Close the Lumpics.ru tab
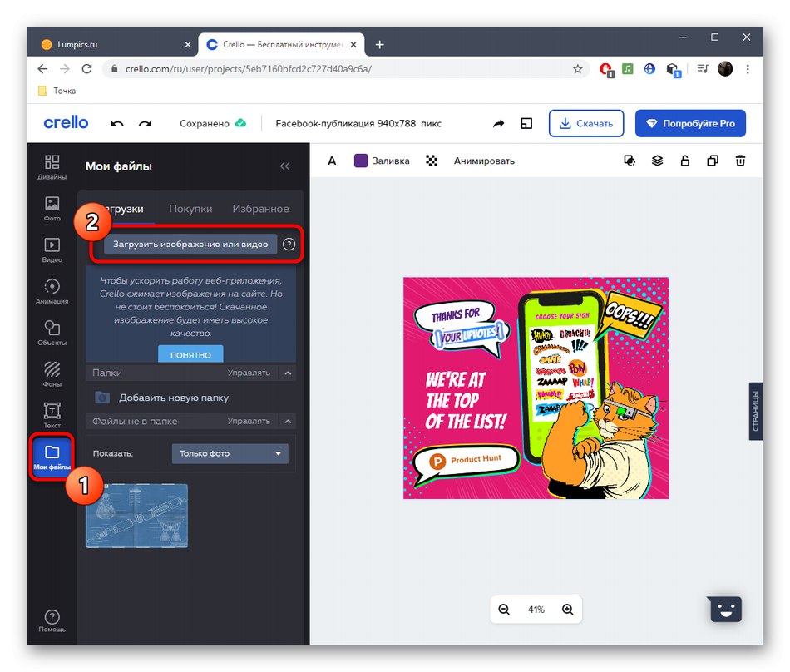This screenshot has width=790, height=672. pyautogui.click(x=188, y=45)
